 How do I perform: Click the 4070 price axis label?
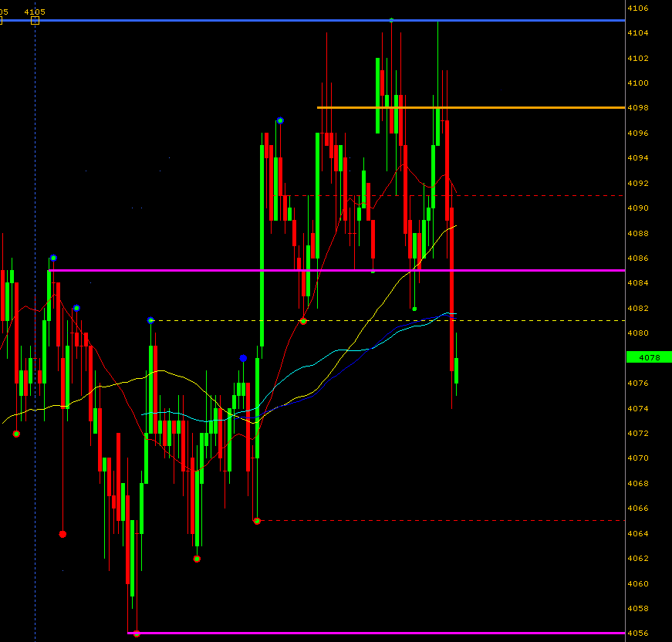[638, 458]
